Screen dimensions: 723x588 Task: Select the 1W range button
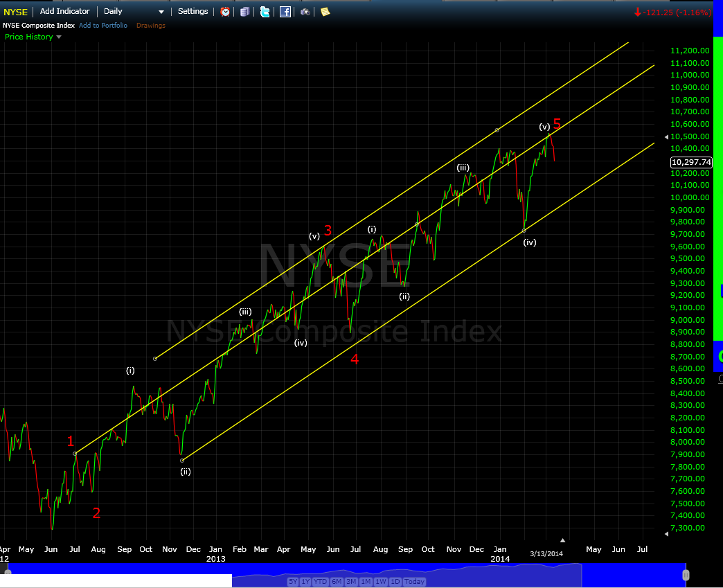click(381, 582)
